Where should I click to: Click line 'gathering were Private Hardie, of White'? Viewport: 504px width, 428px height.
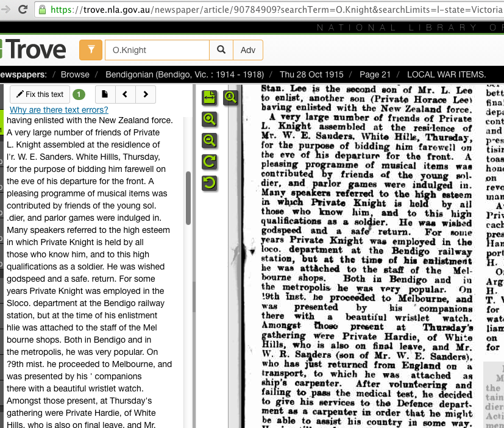pos(81,413)
